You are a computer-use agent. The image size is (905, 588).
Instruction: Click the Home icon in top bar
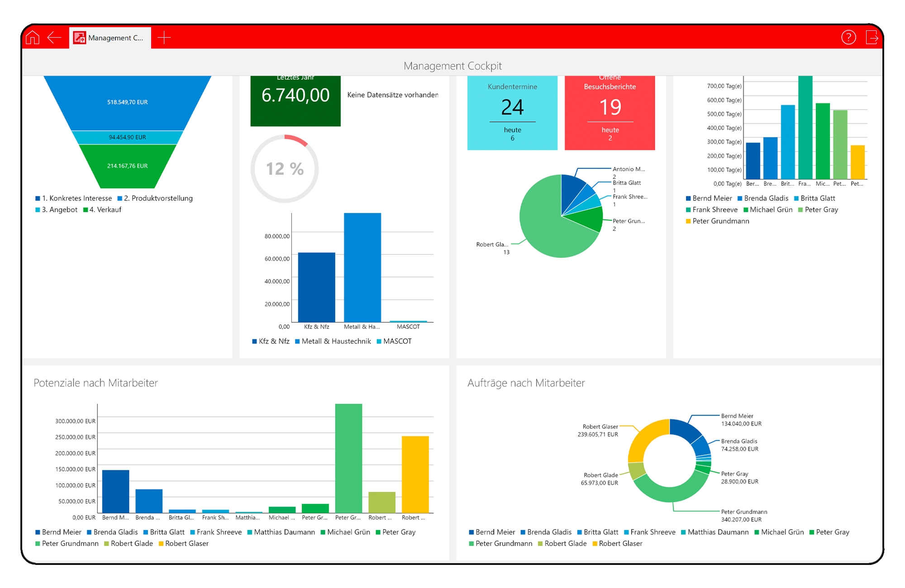pos(33,38)
